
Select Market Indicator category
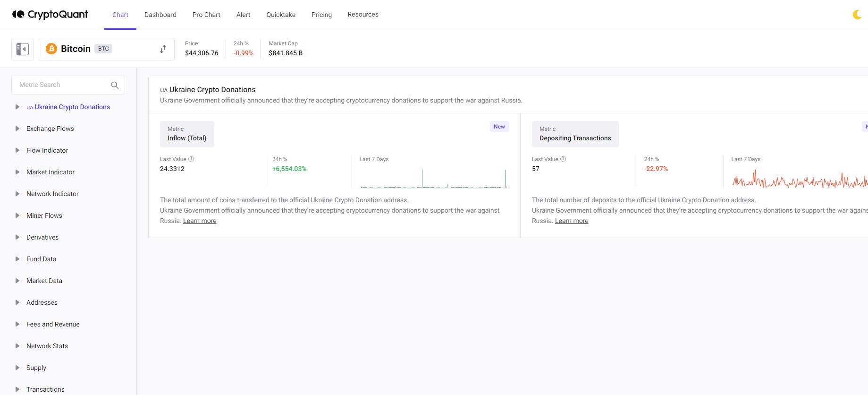click(x=51, y=172)
